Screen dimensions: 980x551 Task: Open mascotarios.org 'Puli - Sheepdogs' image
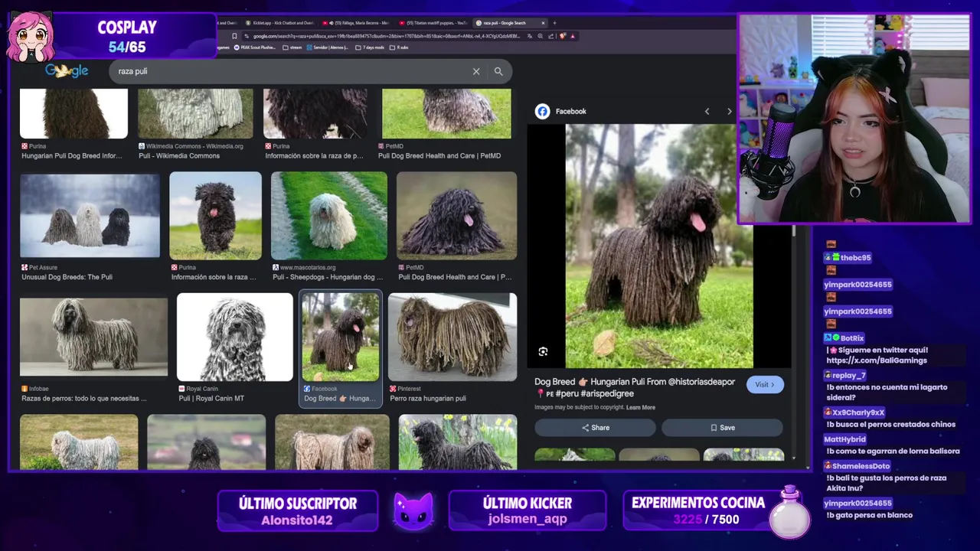[x=329, y=215]
